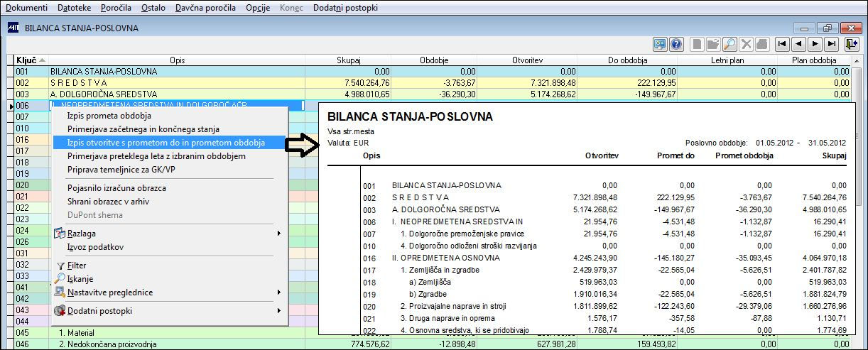Choose Izvoz podatkov
The width and height of the screenshot is (868, 350).
pyautogui.click(x=95, y=247)
